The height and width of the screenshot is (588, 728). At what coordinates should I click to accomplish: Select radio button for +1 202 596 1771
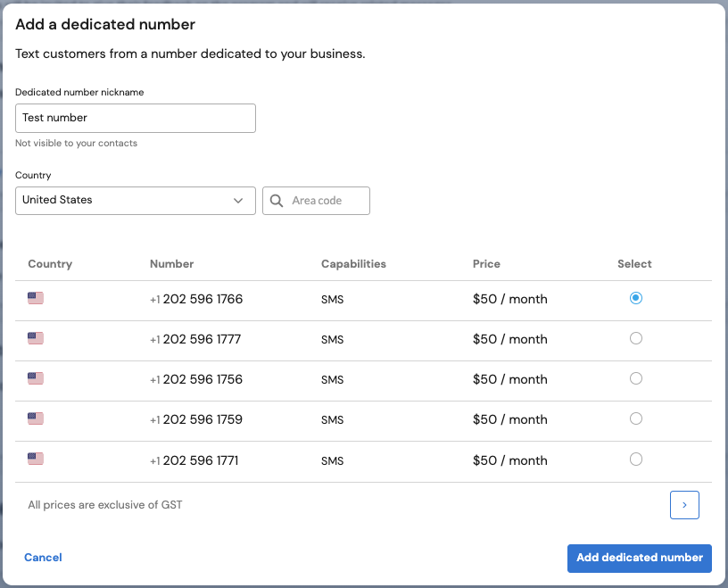(x=635, y=460)
